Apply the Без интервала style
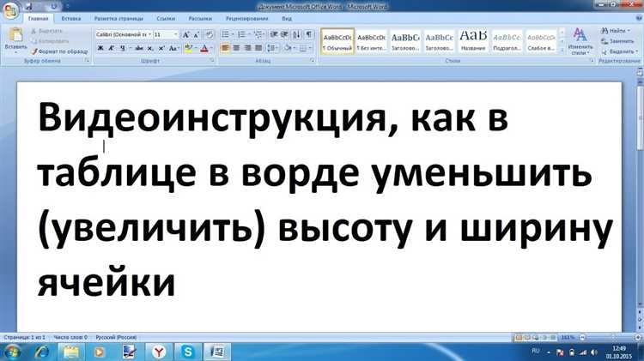The width and height of the screenshot is (644, 361). pos(371,41)
